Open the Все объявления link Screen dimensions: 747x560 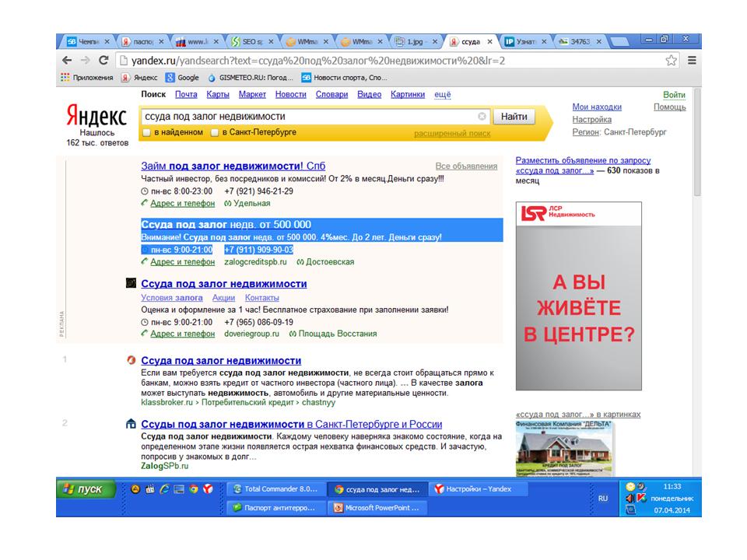(466, 166)
